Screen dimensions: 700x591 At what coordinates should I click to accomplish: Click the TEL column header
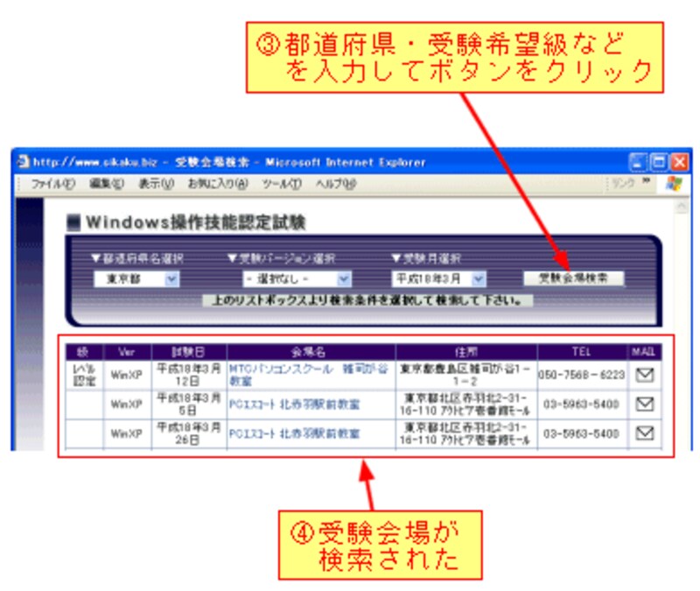click(x=582, y=352)
